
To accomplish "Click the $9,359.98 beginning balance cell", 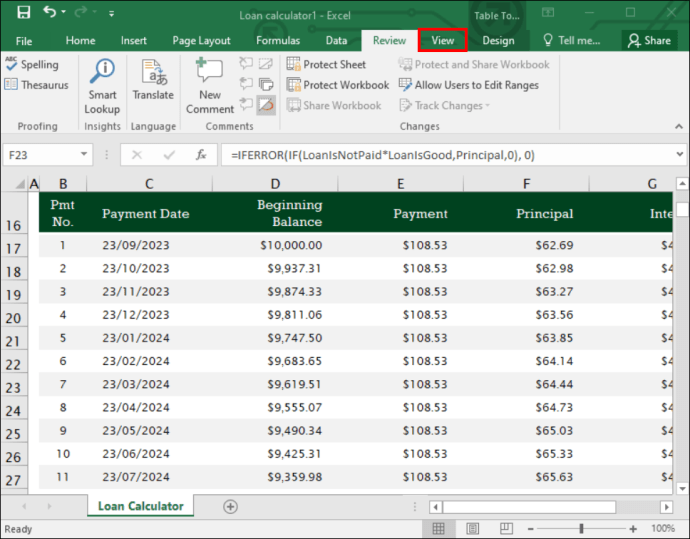I will tap(294, 477).
